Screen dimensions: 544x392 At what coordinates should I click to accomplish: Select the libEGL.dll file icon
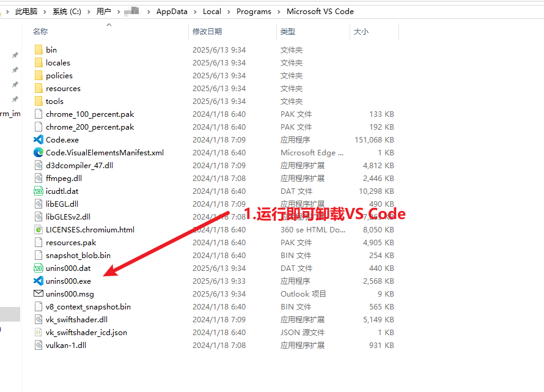(39, 204)
